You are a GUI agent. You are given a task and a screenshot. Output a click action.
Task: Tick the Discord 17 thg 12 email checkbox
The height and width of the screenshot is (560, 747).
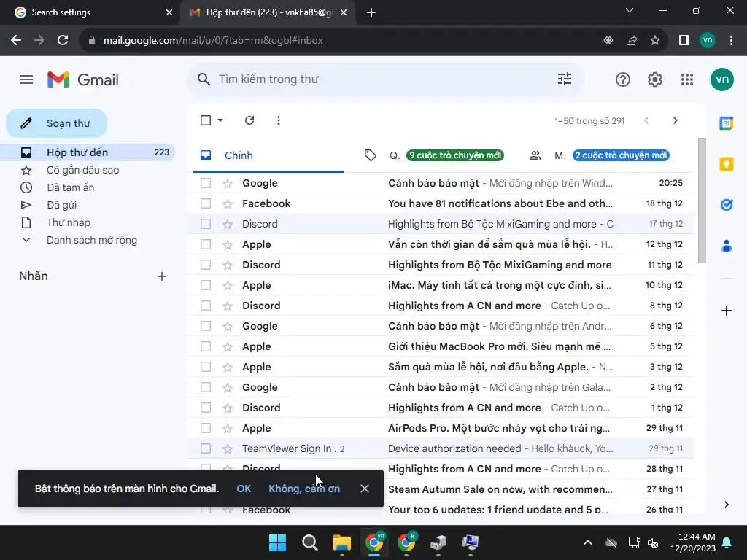(x=206, y=224)
